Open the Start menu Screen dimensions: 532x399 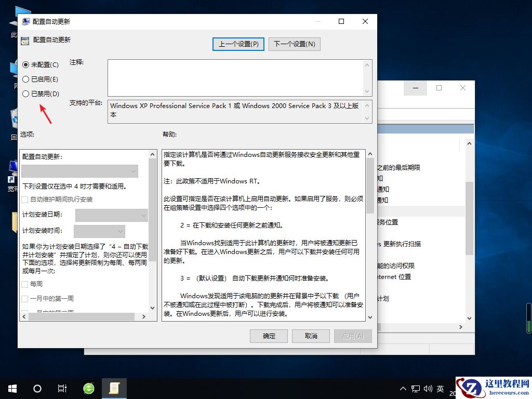[11, 388]
